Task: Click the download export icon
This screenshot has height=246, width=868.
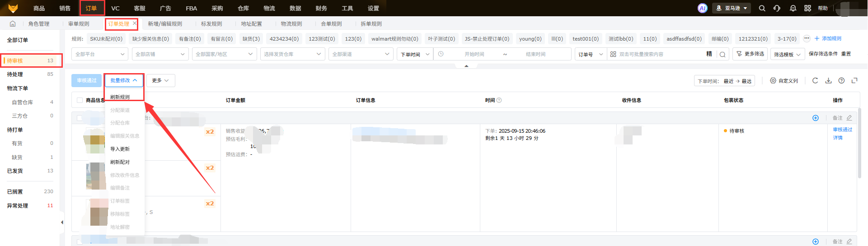Action: [x=828, y=81]
